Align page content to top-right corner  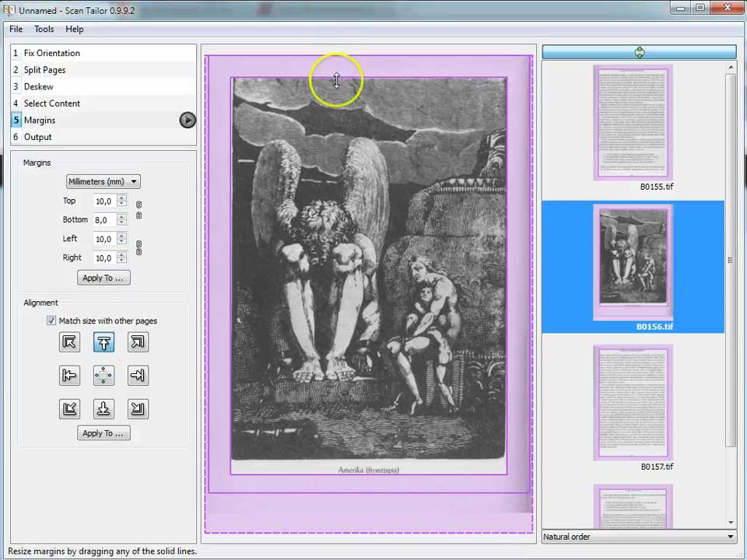[x=139, y=342]
